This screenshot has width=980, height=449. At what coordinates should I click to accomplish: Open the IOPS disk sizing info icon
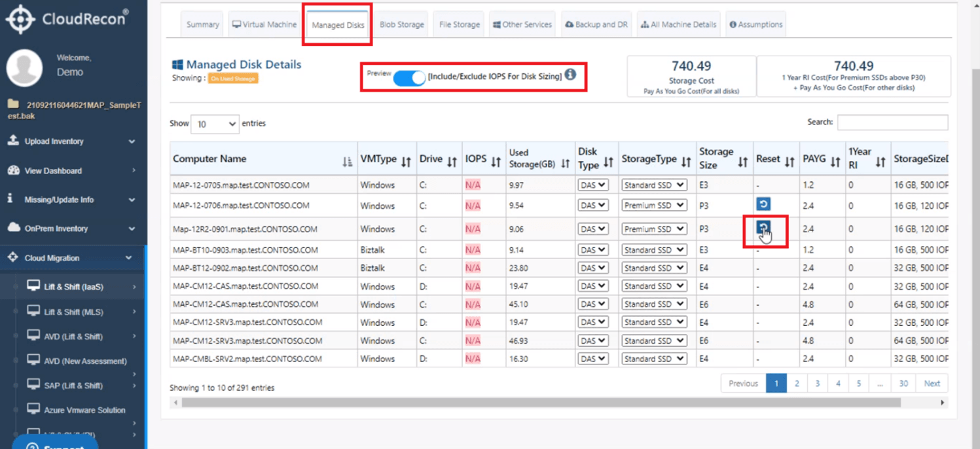point(571,75)
